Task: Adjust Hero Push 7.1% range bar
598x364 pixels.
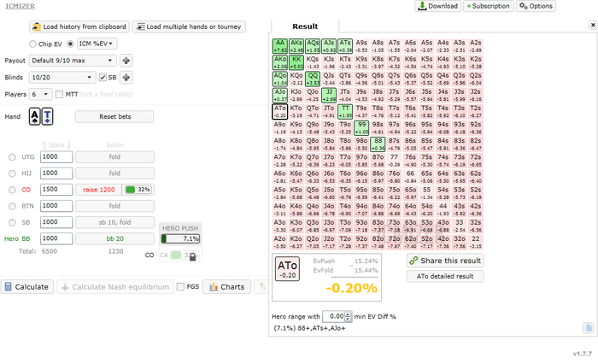Action: [180, 239]
